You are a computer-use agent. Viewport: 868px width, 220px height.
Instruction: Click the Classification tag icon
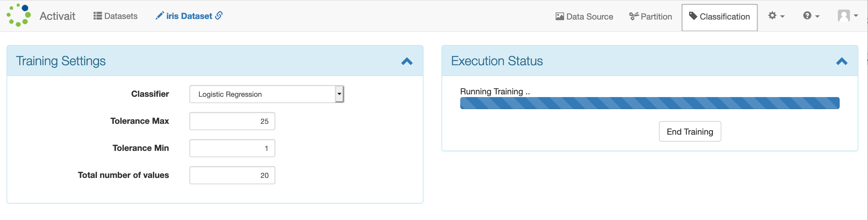coord(693,16)
